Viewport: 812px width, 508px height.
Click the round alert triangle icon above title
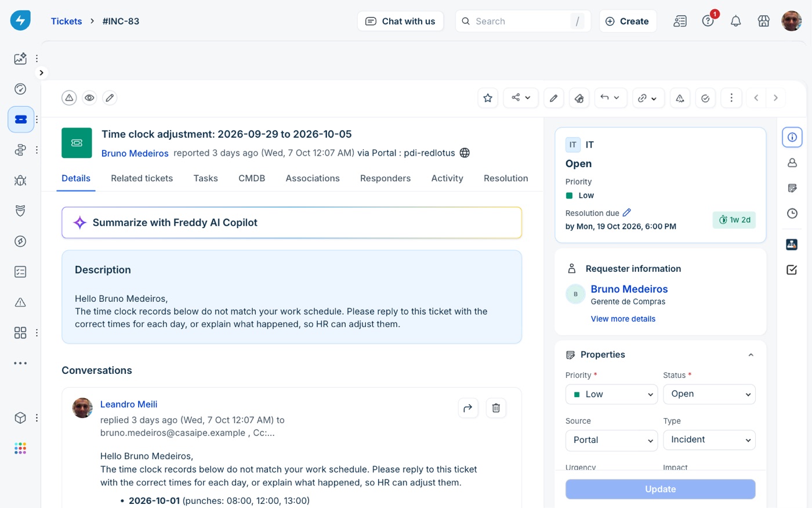coord(69,98)
